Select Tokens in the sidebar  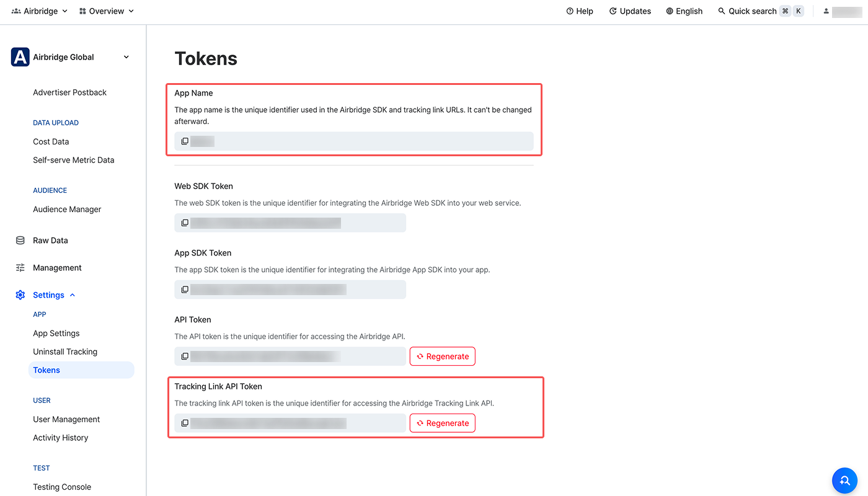coord(81,370)
